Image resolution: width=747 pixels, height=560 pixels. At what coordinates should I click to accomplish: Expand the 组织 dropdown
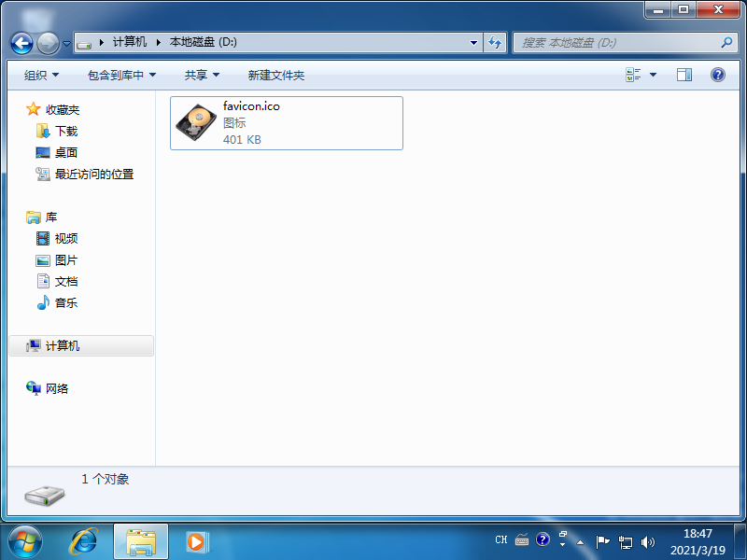point(41,75)
